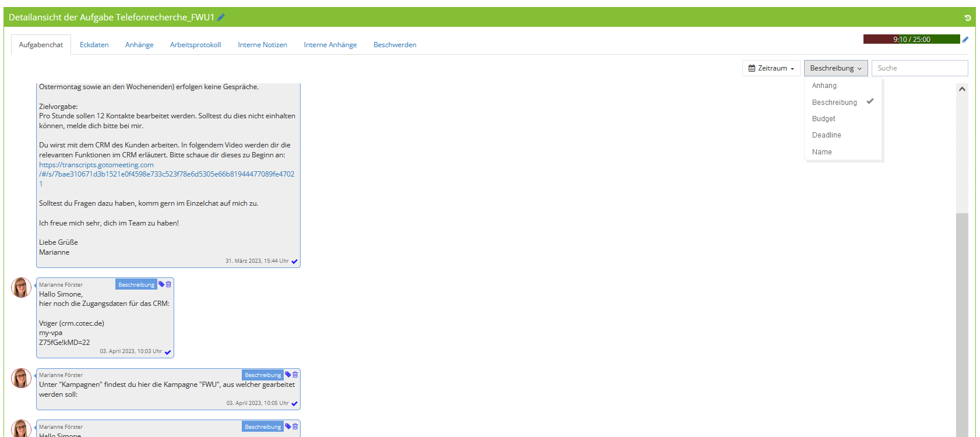
Task: Select Name filter option
Action: coord(843,151)
